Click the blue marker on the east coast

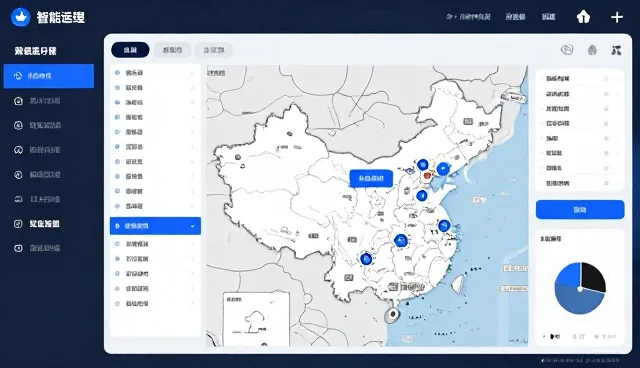pos(444,226)
